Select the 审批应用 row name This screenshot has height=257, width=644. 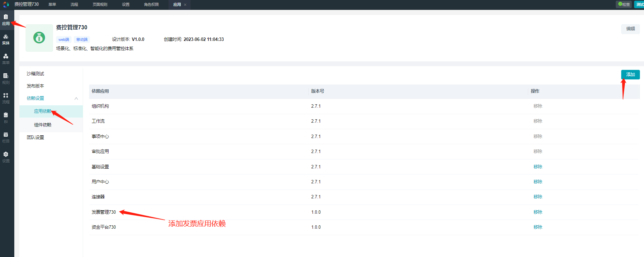tap(100, 151)
